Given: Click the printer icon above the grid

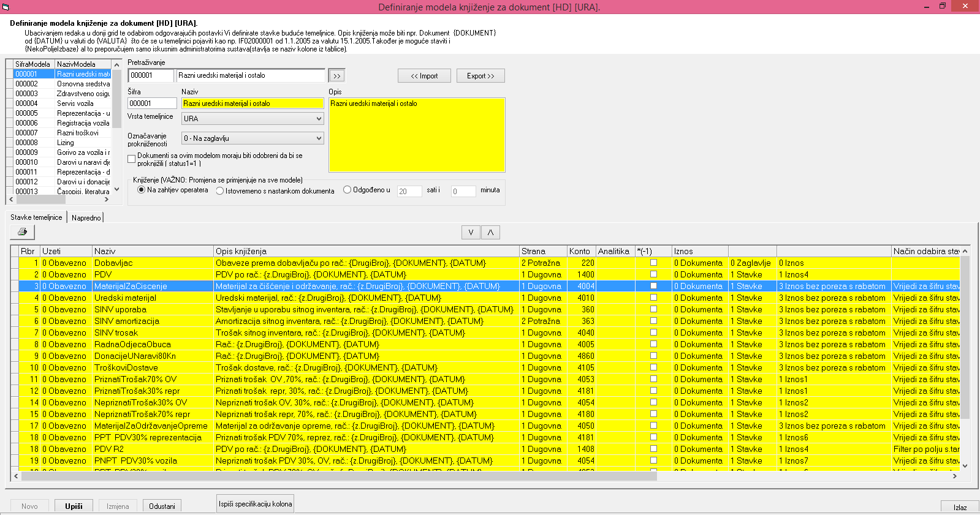Looking at the screenshot, I should [x=23, y=232].
